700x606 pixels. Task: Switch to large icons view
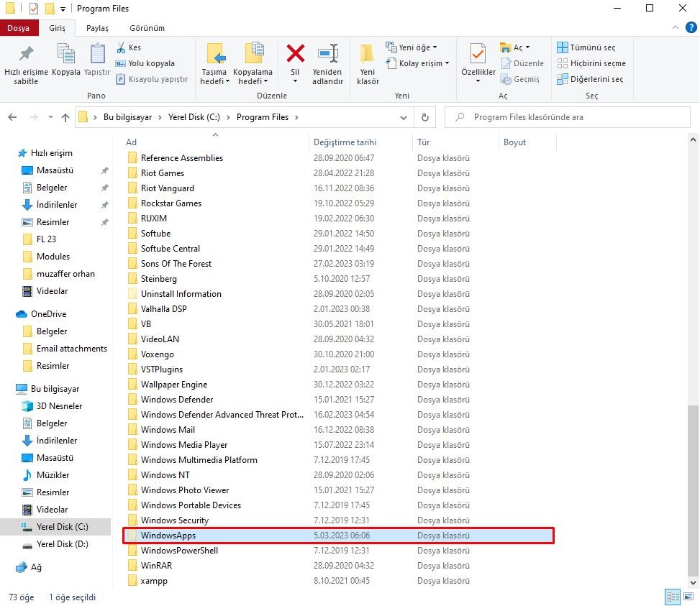(688, 597)
